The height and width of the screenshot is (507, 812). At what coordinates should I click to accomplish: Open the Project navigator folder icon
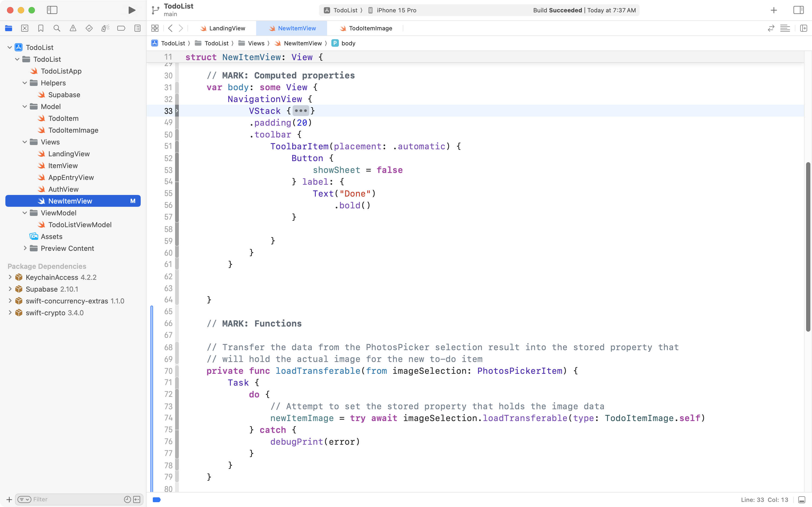coord(8,28)
